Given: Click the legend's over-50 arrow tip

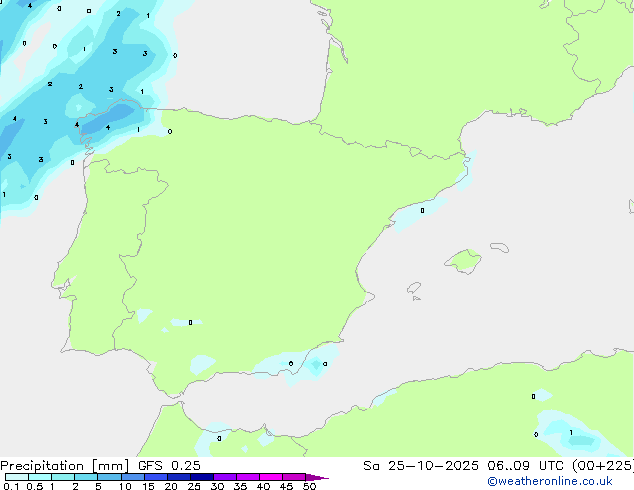Looking at the screenshot, I should [x=317, y=477].
